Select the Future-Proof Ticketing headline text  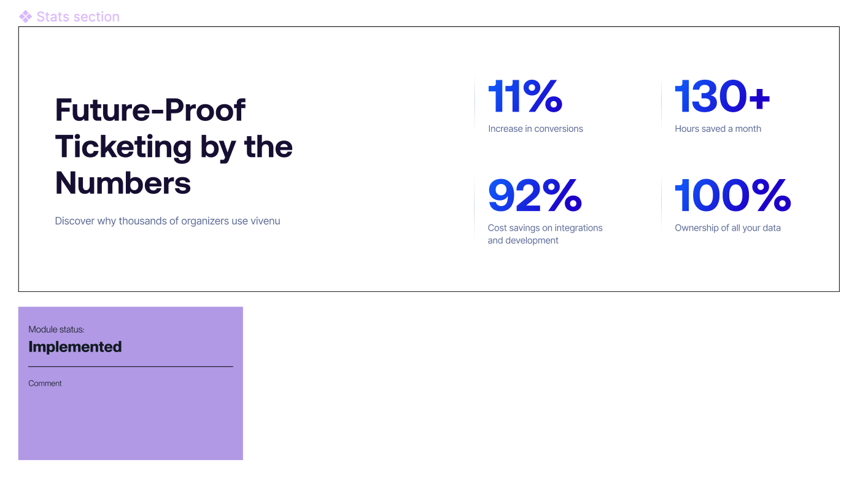[x=174, y=146]
